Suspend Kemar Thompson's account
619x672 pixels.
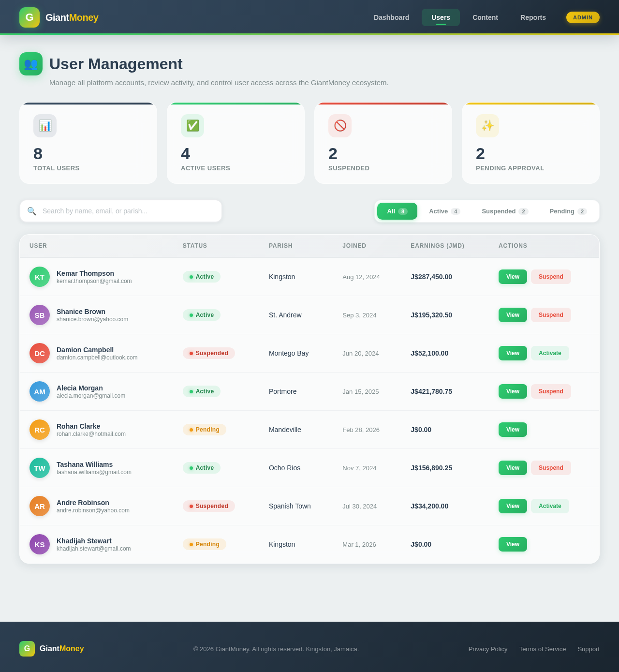551,277
